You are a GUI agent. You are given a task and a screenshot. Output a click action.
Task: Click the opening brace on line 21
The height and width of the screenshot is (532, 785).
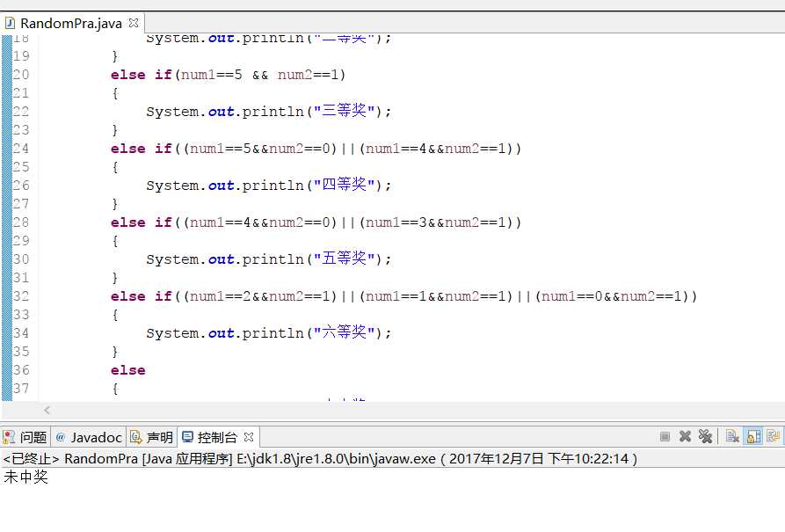pyautogui.click(x=115, y=93)
